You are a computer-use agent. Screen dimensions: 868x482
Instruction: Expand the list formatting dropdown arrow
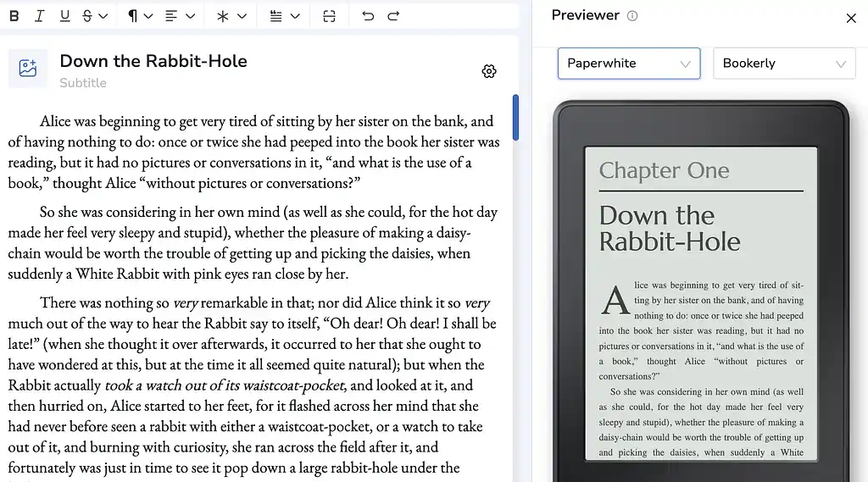295,16
